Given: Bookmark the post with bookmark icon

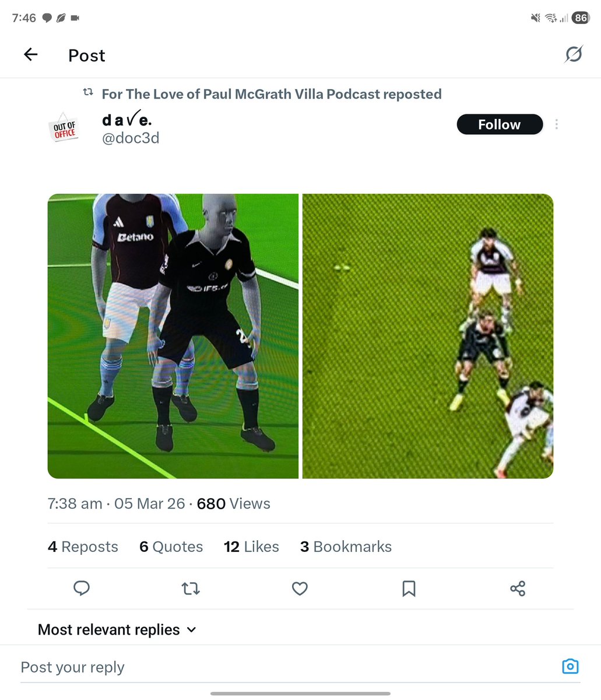Looking at the screenshot, I should (x=409, y=589).
